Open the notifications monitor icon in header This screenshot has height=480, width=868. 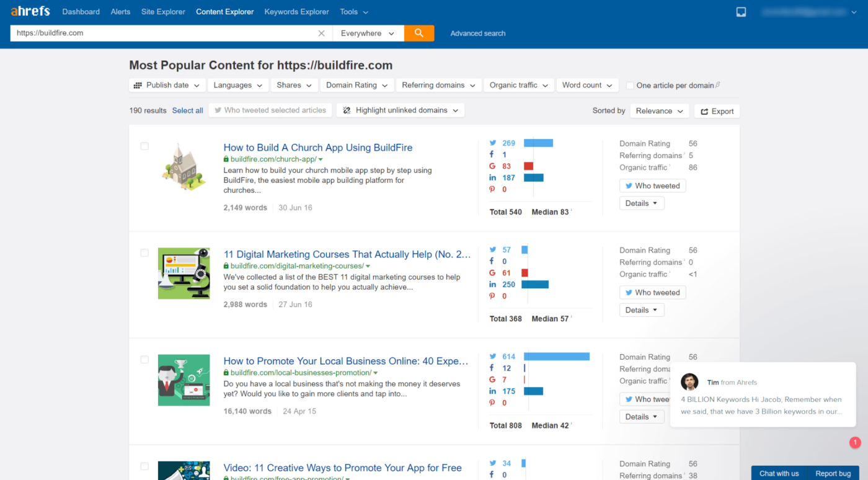point(741,12)
